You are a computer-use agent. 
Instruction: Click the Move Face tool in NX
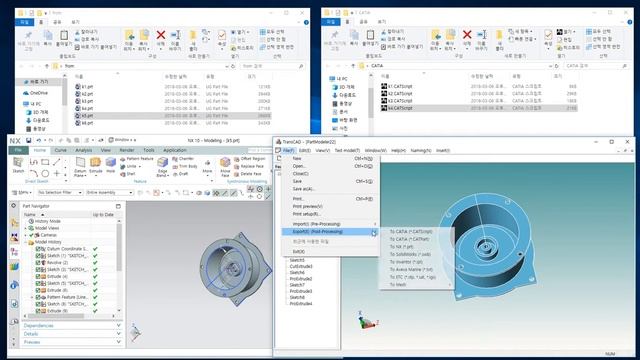coord(225,167)
